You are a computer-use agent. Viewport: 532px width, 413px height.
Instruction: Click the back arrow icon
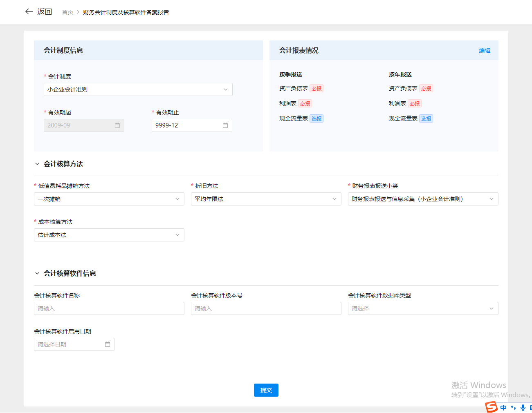[x=29, y=12]
